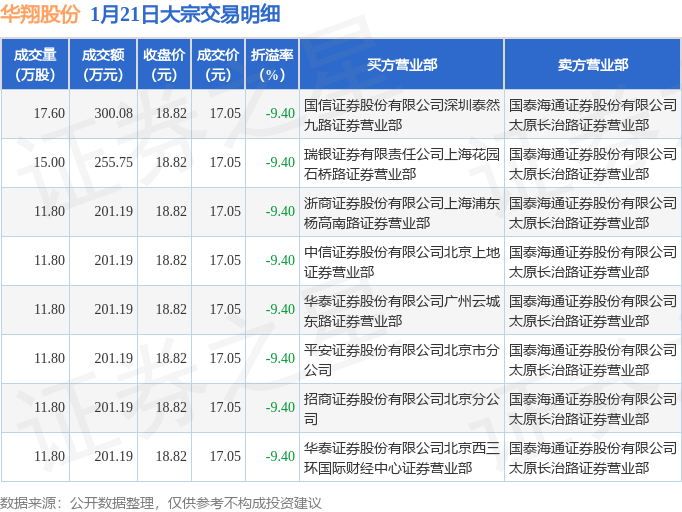Select the 折溢率(%) column header
Image resolution: width=682 pixels, height=512 pixels.
pos(272,64)
